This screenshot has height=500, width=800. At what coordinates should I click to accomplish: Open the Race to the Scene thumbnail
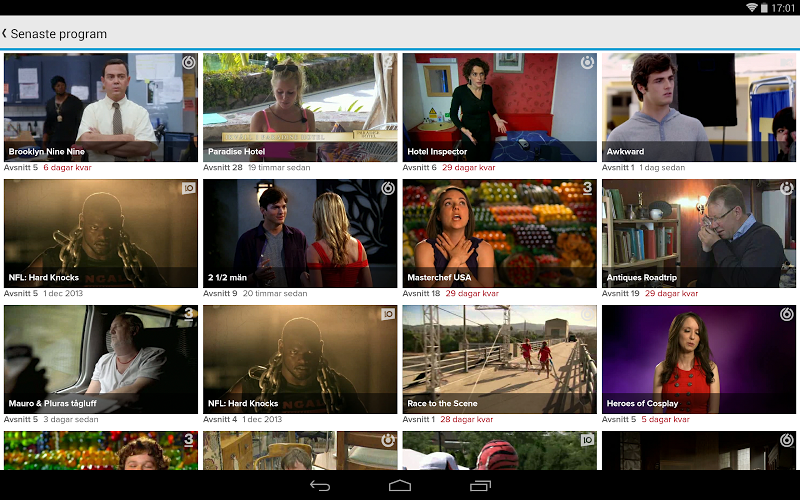pyautogui.click(x=499, y=359)
